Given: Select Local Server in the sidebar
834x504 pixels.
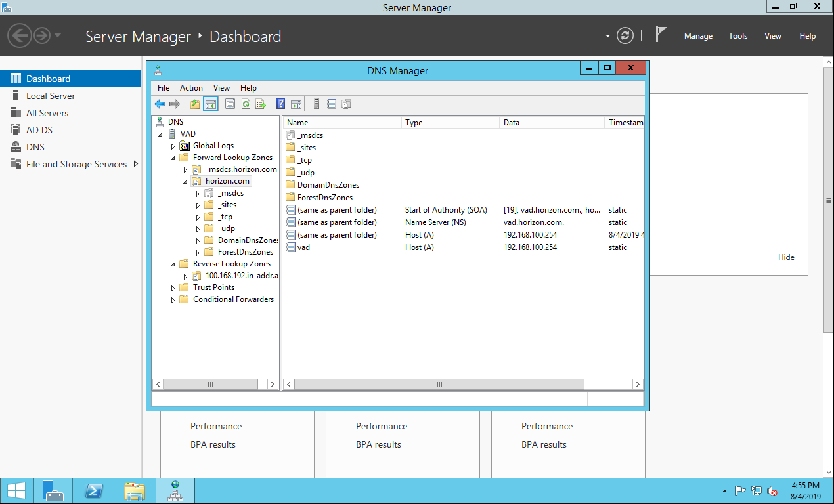Looking at the screenshot, I should tap(51, 96).
